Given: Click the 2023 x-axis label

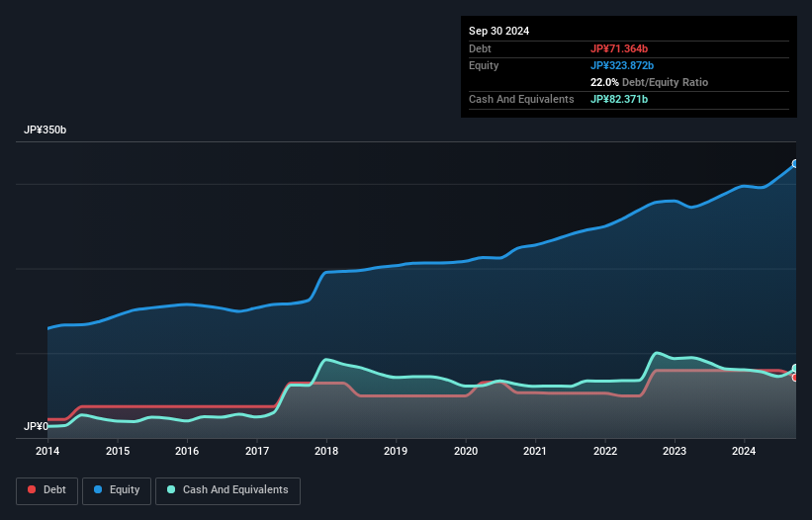Looking at the screenshot, I should (x=675, y=451).
